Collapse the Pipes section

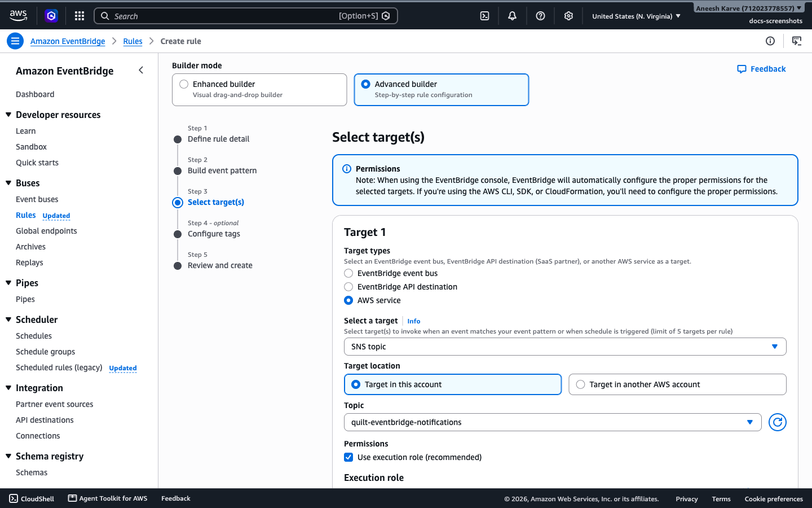[8, 283]
